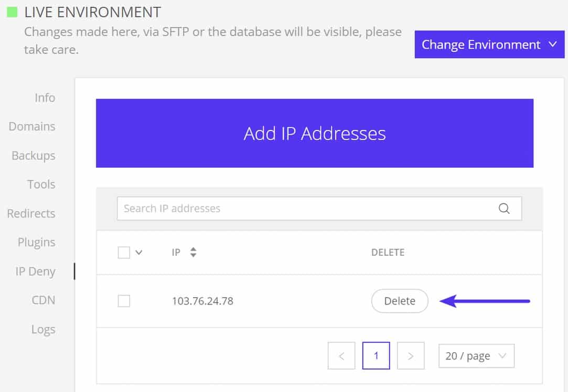Go to the next page arrow

pos(411,356)
